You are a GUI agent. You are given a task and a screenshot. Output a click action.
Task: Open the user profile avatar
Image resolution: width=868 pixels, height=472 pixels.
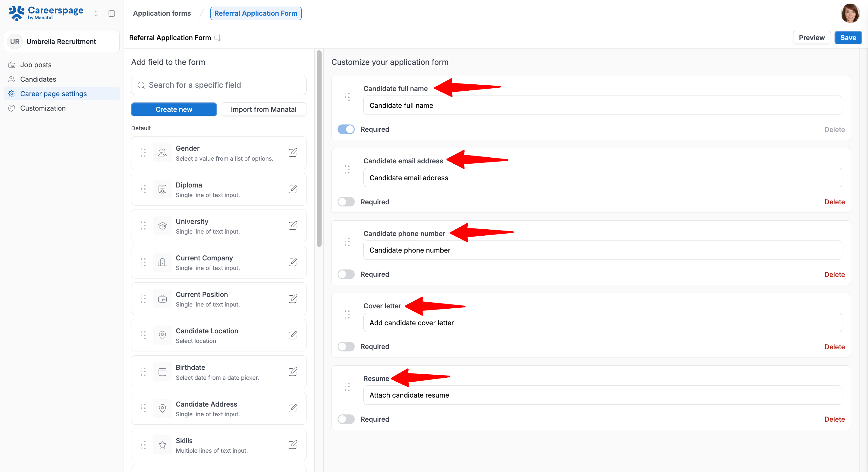pos(851,13)
